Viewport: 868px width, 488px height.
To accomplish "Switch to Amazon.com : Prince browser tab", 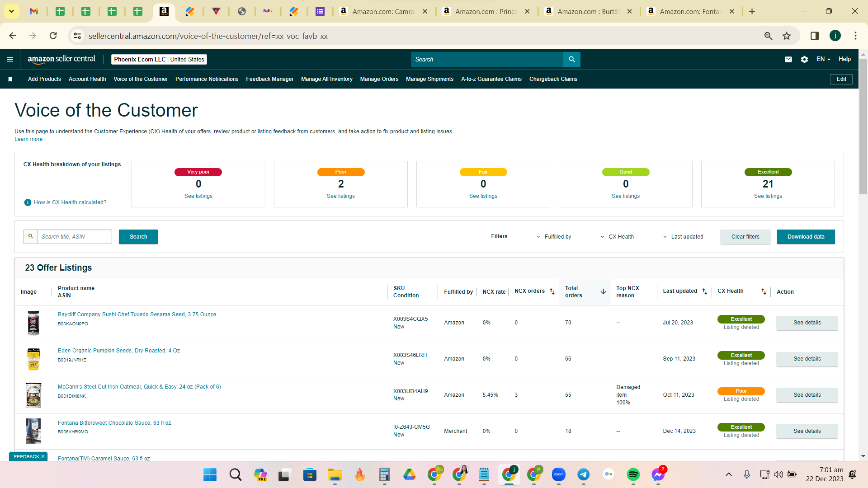I will 486,11.
